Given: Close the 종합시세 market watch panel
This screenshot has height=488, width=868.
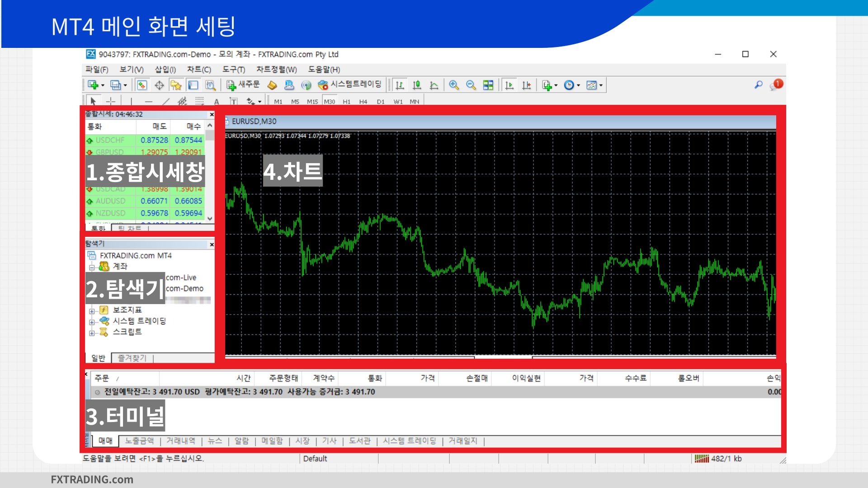Looking at the screenshot, I should [x=212, y=115].
